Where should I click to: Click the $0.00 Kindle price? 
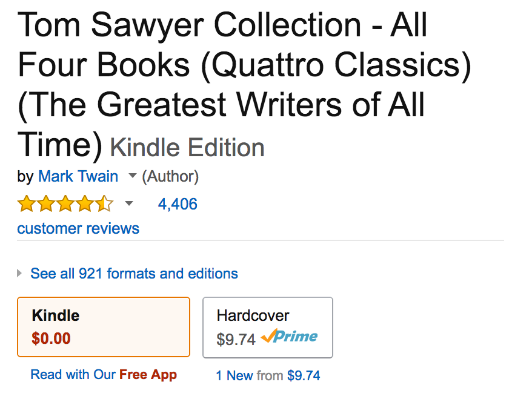(51, 338)
